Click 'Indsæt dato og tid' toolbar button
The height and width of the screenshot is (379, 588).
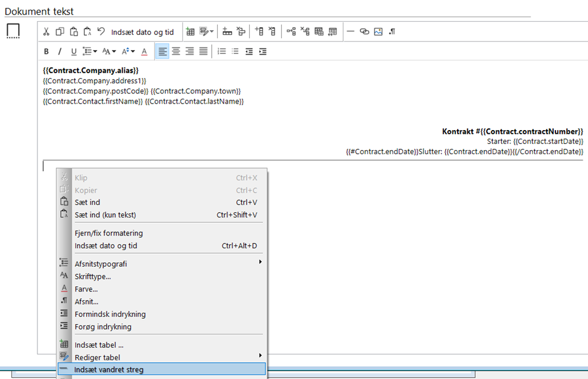[142, 32]
